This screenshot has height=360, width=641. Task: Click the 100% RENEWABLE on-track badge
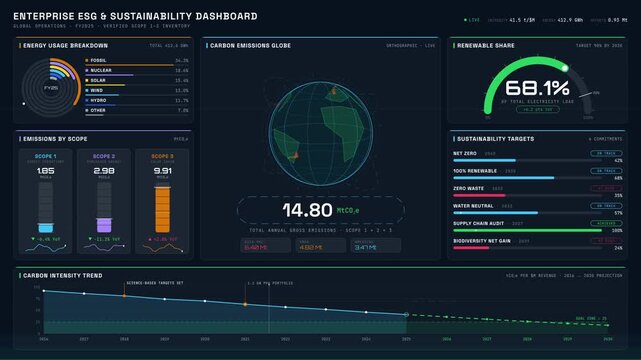(x=606, y=171)
